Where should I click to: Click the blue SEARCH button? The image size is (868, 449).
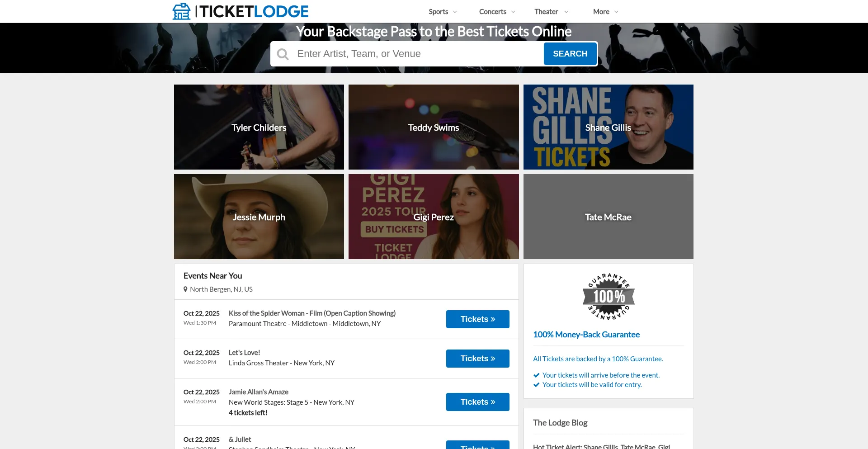click(570, 54)
